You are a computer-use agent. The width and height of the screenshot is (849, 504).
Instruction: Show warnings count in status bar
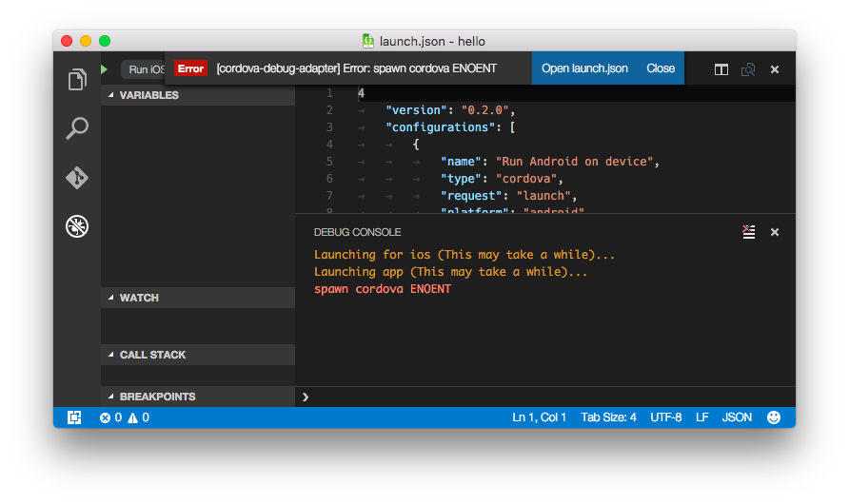click(x=138, y=417)
